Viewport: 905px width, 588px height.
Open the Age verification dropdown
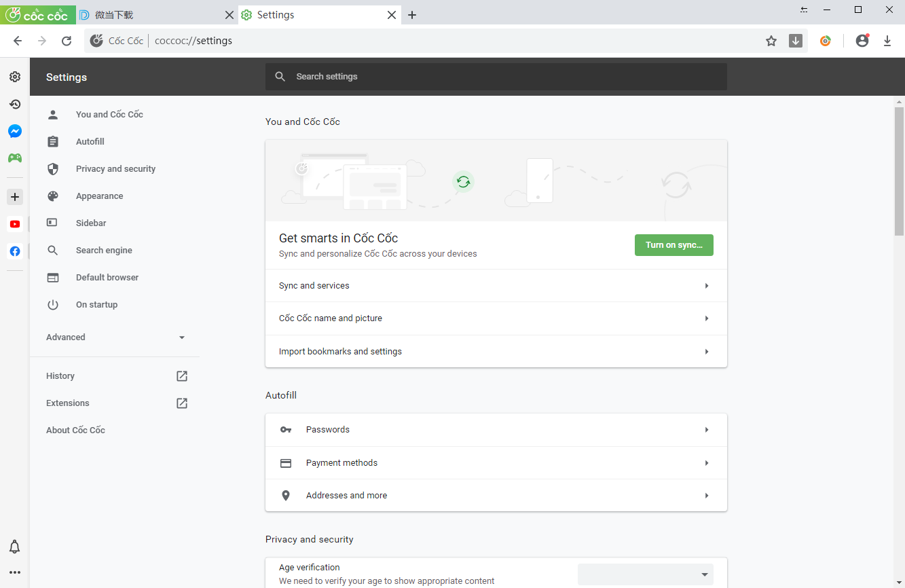tap(646, 574)
